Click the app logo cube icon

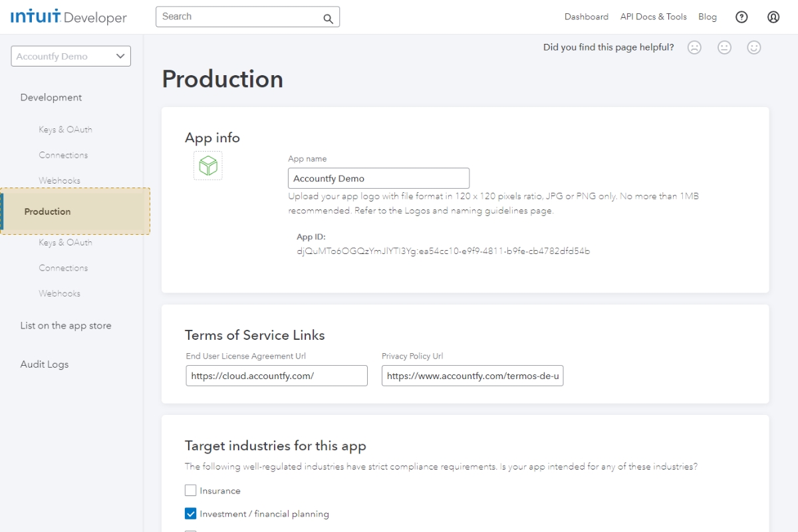click(207, 166)
